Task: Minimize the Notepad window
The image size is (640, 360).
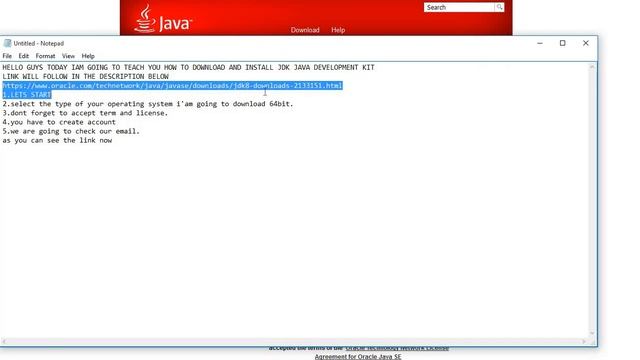Action: click(x=540, y=43)
